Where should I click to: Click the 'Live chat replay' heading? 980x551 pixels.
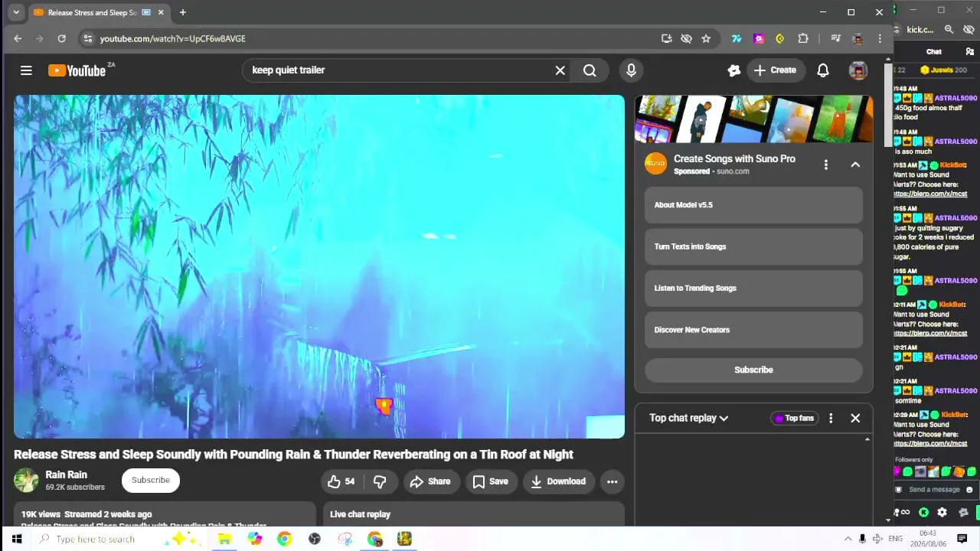point(360,514)
